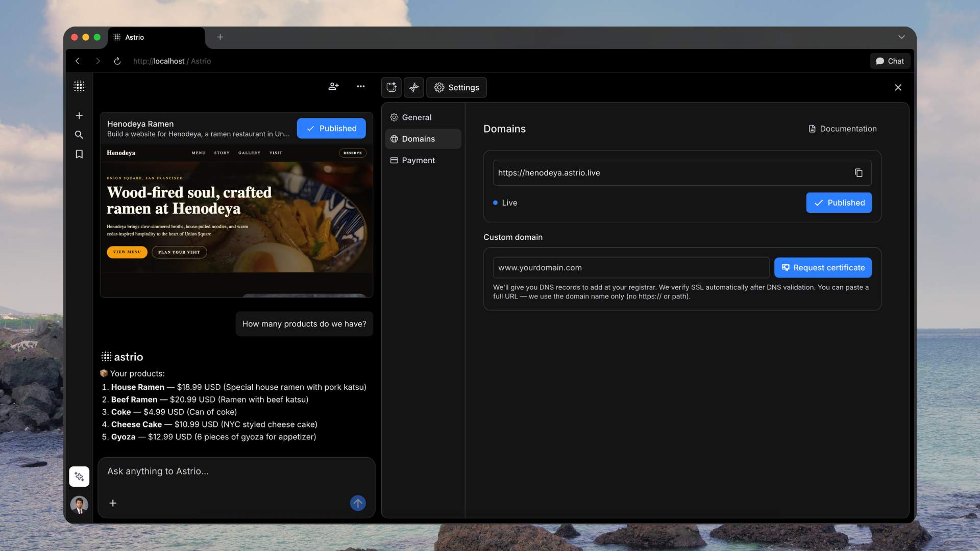980x551 pixels.
Task: Open the preview panel icon beside Settings
Action: (x=391, y=87)
